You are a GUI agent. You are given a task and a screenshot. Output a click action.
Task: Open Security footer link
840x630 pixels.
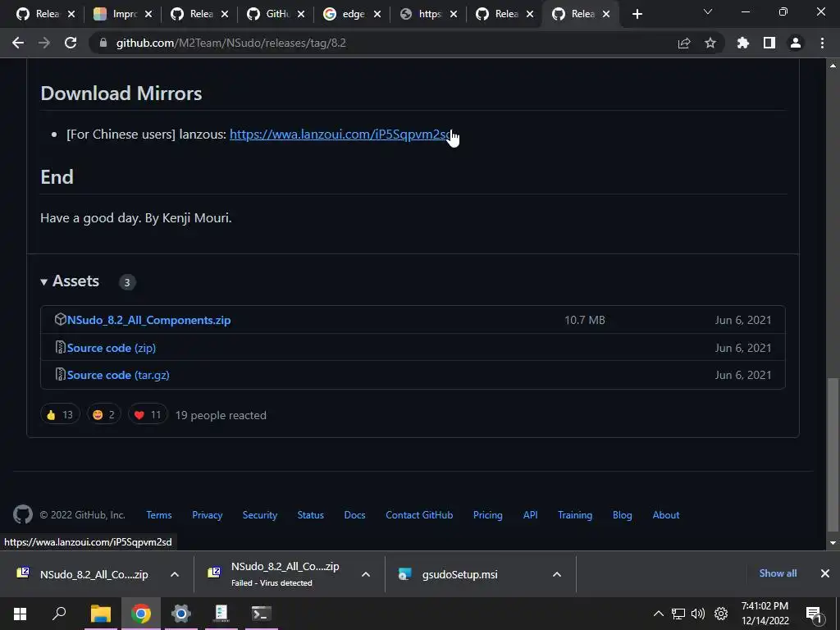[x=260, y=515]
